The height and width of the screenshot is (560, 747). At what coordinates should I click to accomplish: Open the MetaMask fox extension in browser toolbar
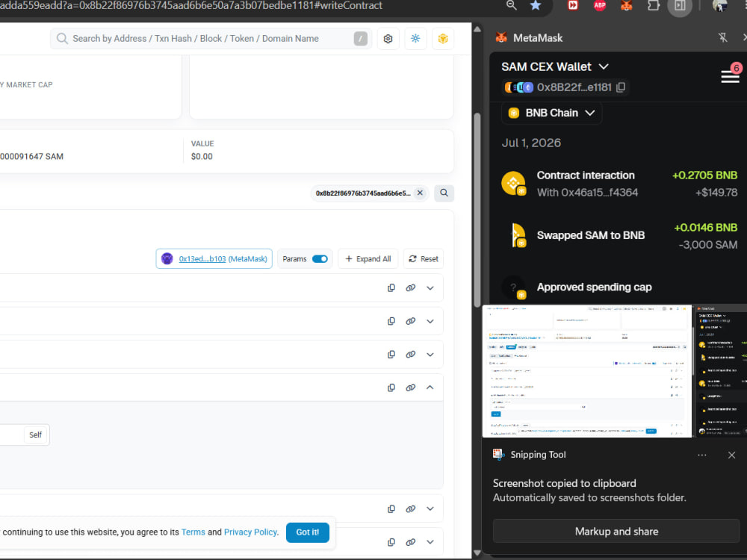pyautogui.click(x=627, y=5)
